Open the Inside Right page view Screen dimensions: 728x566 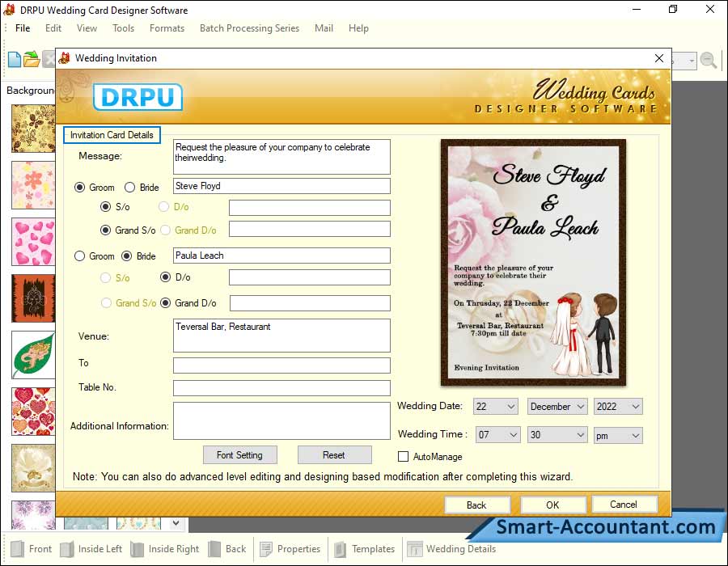(x=165, y=549)
